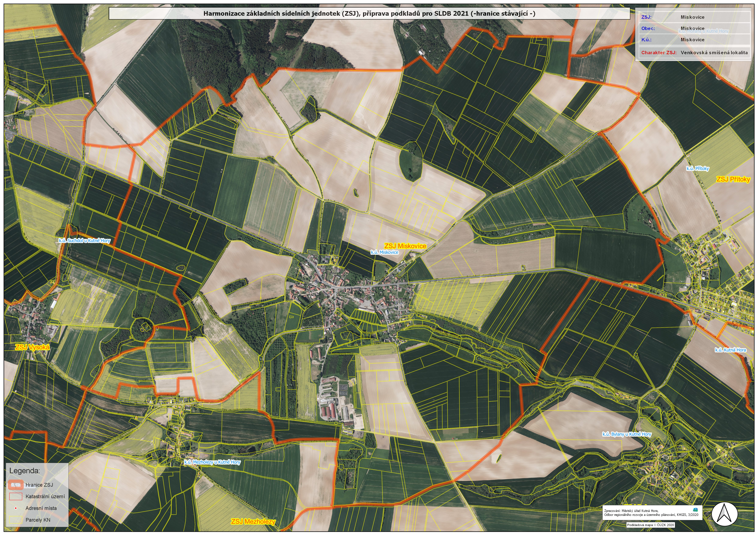Click the ZSJ Vysoká map label

click(32, 347)
